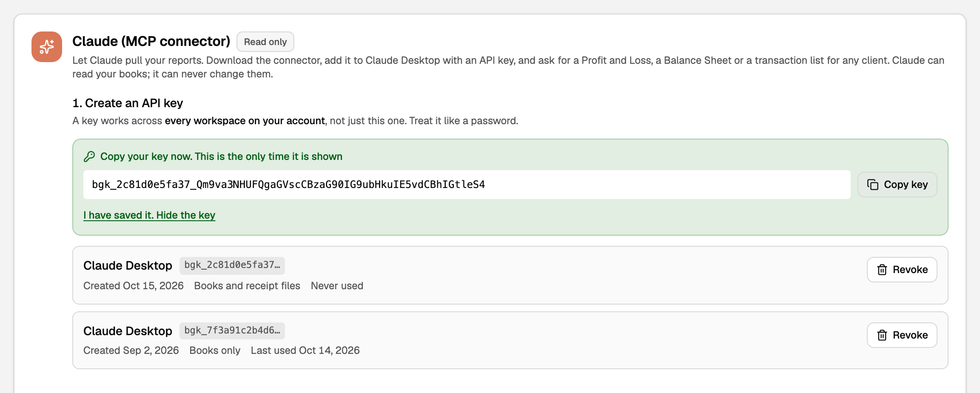Click the key icon in the green banner
The width and height of the screenshot is (980, 393).
tap(89, 157)
